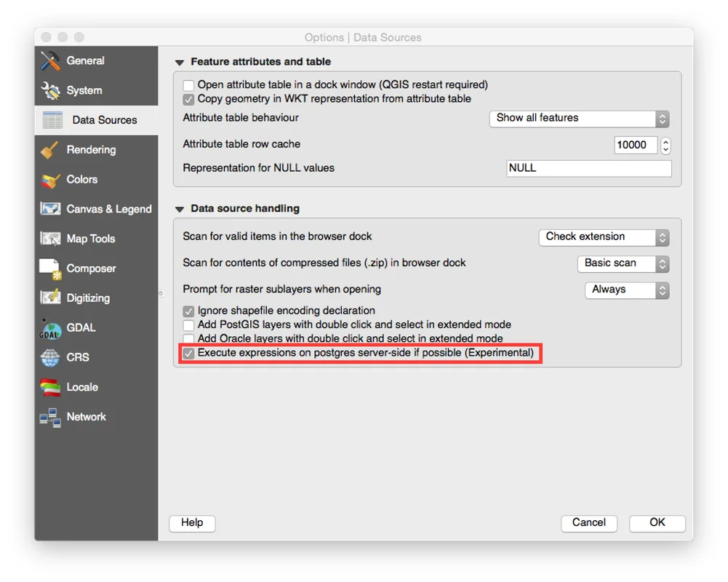The height and width of the screenshot is (582, 728).
Task: Click the Cancel button
Action: click(588, 522)
